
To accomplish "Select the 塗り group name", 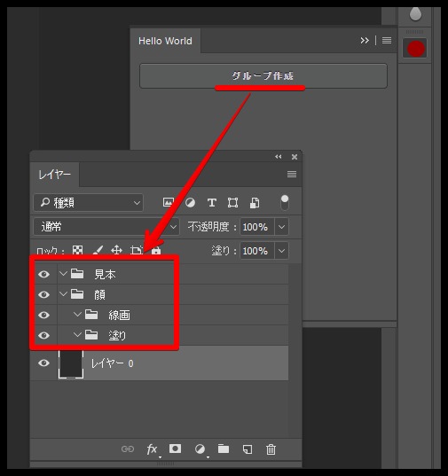I will (117, 336).
